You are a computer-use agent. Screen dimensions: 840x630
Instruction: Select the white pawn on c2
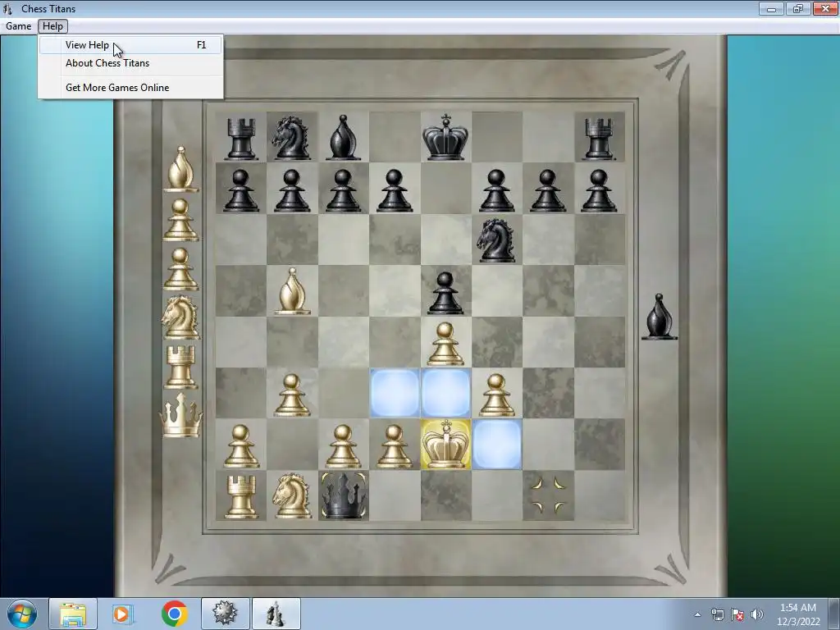click(344, 446)
